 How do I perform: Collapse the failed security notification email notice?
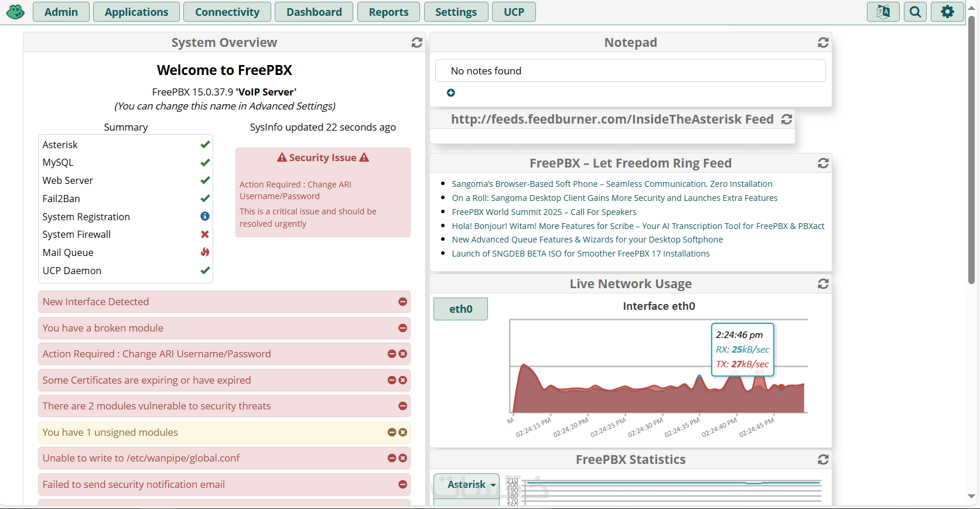point(402,484)
